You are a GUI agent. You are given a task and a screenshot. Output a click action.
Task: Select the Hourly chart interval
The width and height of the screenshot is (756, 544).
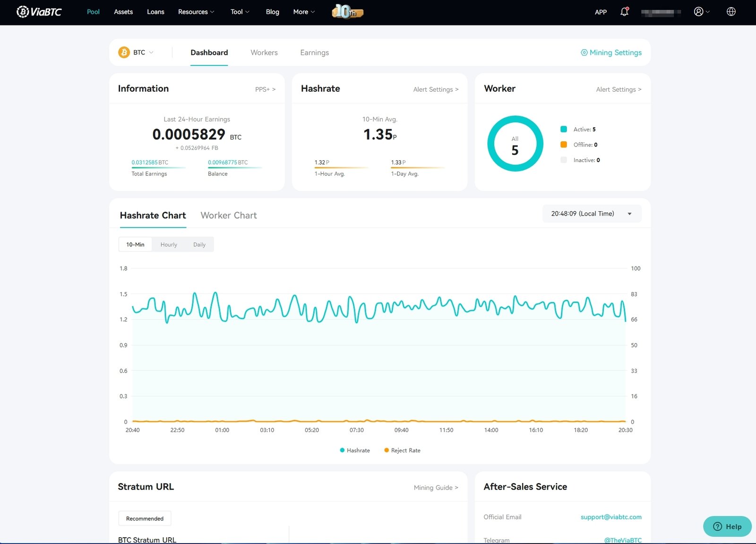pyautogui.click(x=169, y=244)
